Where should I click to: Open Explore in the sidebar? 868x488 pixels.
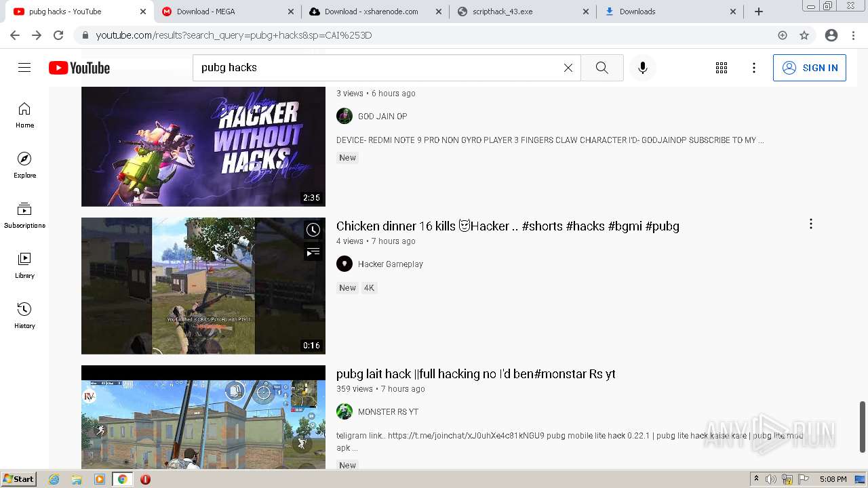pyautogui.click(x=24, y=165)
